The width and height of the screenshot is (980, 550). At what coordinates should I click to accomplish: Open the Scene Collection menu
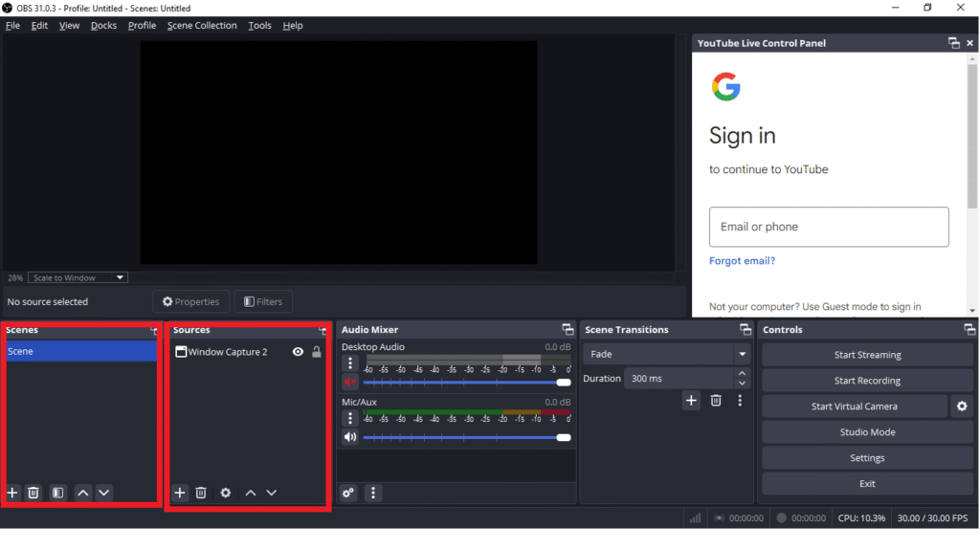[202, 26]
